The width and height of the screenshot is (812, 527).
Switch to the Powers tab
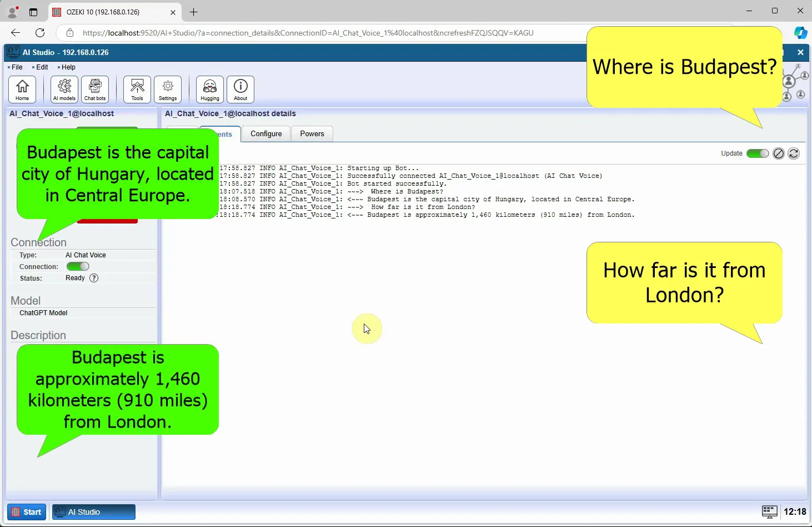click(312, 134)
